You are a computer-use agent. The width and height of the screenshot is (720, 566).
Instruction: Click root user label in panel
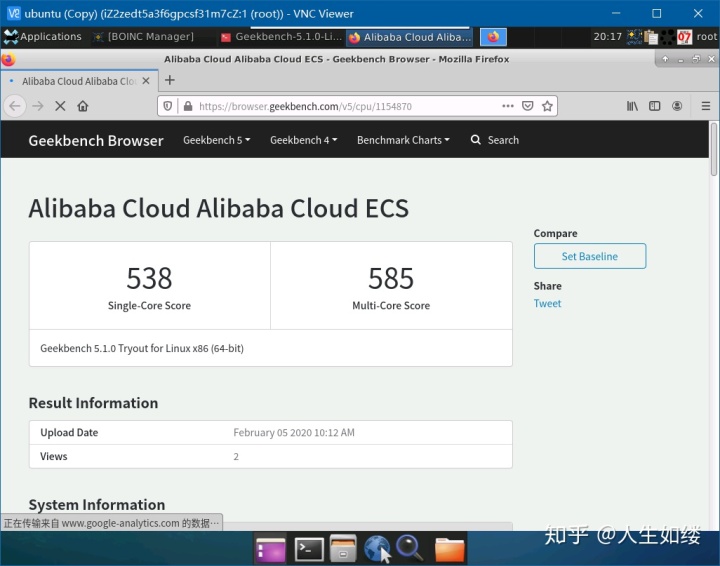click(706, 37)
